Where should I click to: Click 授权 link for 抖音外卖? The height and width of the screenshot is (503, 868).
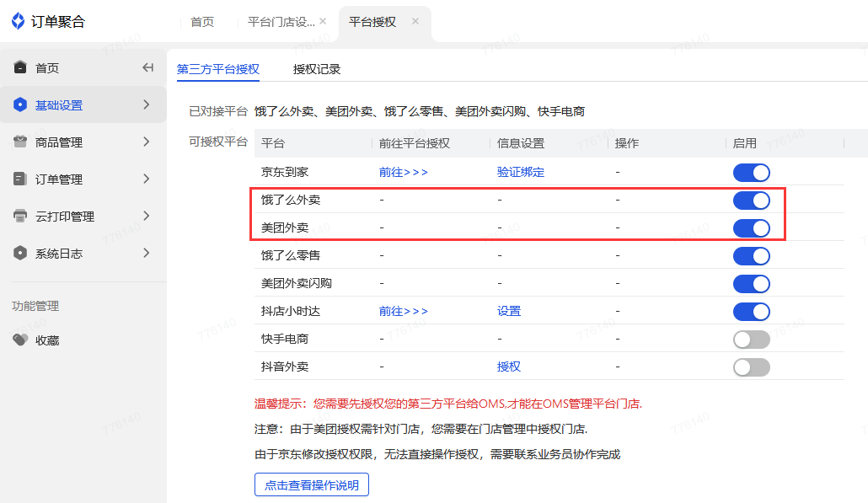(x=509, y=367)
